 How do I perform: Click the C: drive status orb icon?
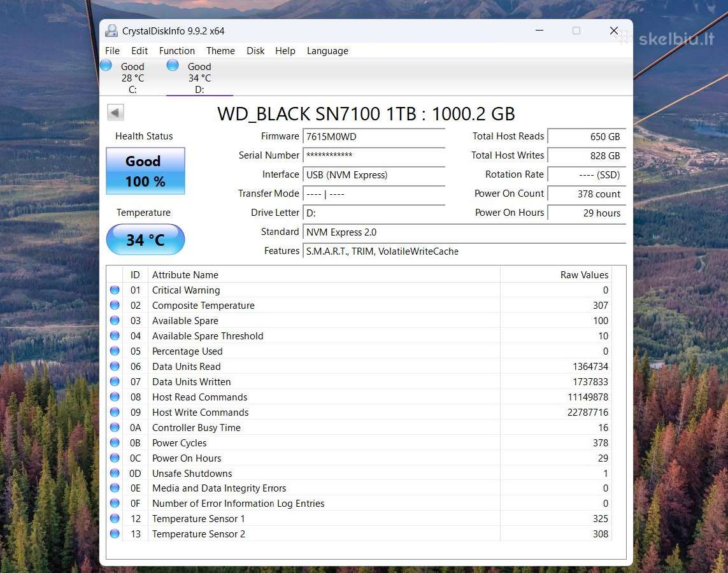pyautogui.click(x=106, y=65)
